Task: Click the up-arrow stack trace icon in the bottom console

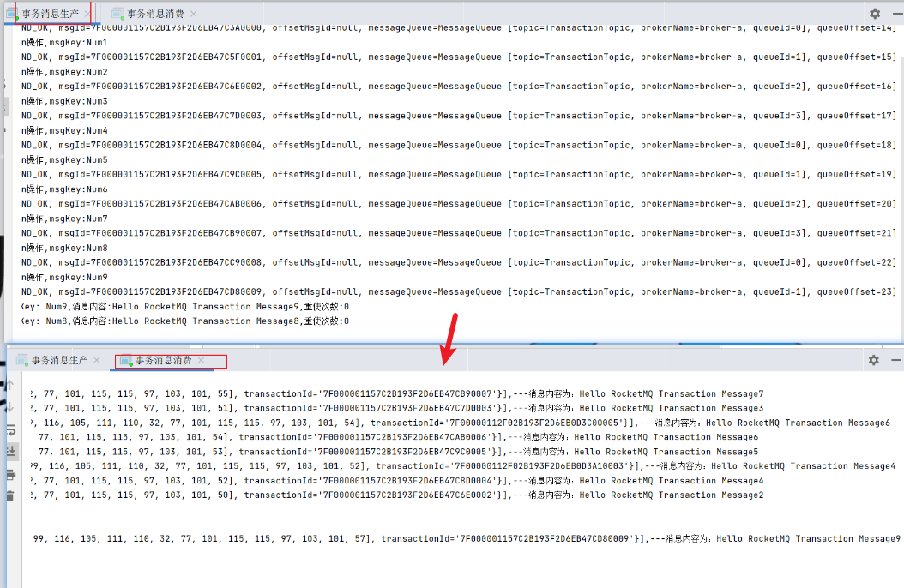Action: (x=9, y=385)
